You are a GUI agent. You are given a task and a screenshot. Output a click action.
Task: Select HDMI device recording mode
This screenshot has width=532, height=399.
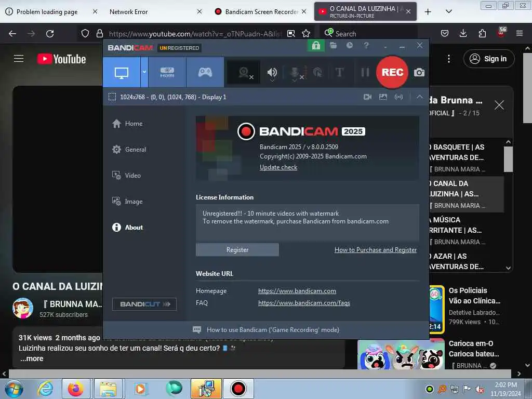click(167, 72)
